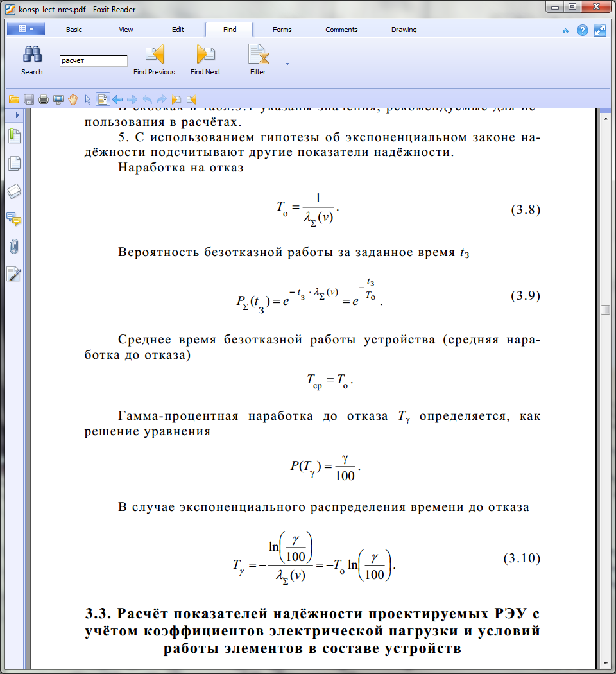Activate the Select Text tool
Viewport: 616px width, 674px height.
(103, 99)
